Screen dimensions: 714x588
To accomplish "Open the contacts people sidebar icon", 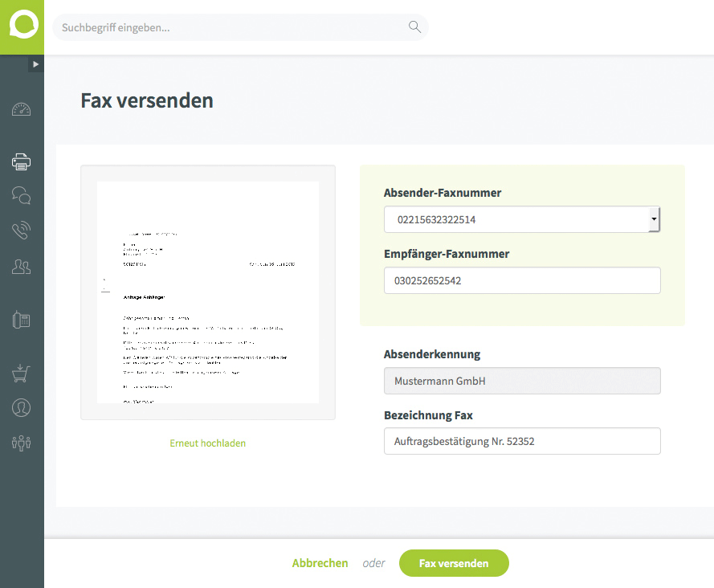I will (x=21, y=267).
